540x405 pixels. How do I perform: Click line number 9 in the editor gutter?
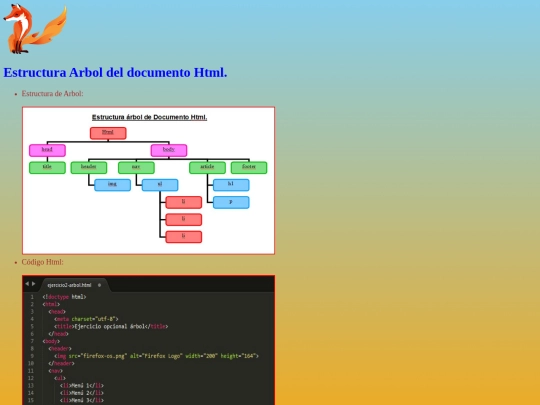pos(32,356)
